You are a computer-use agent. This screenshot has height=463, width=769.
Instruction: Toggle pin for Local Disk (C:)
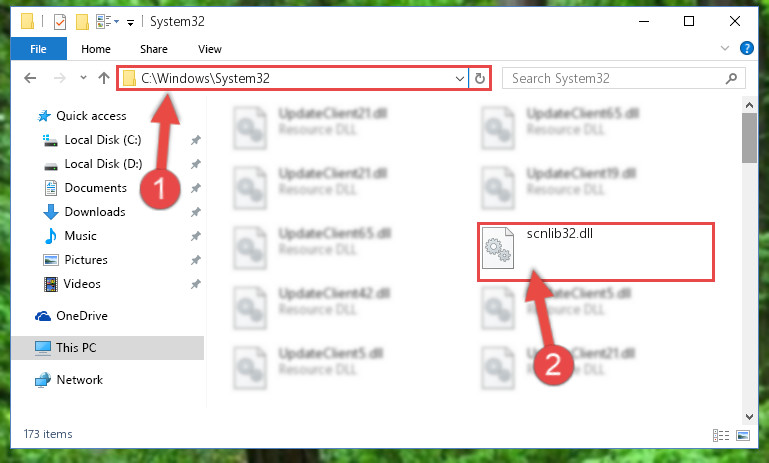(x=196, y=140)
